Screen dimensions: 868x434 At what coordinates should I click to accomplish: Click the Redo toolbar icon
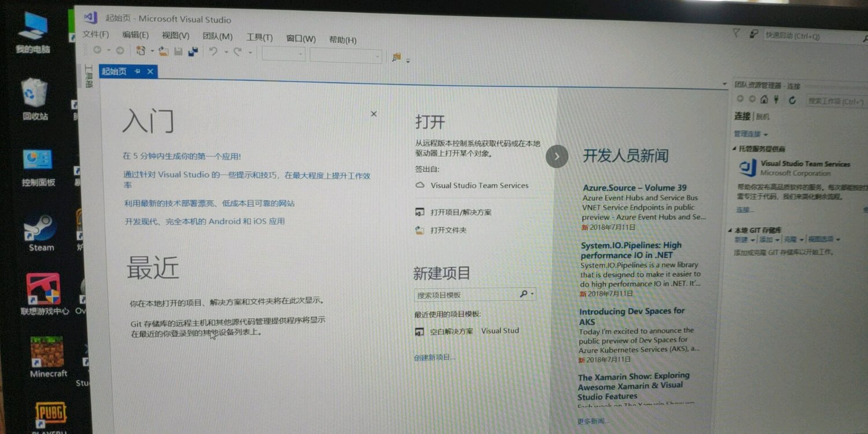(237, 52)
